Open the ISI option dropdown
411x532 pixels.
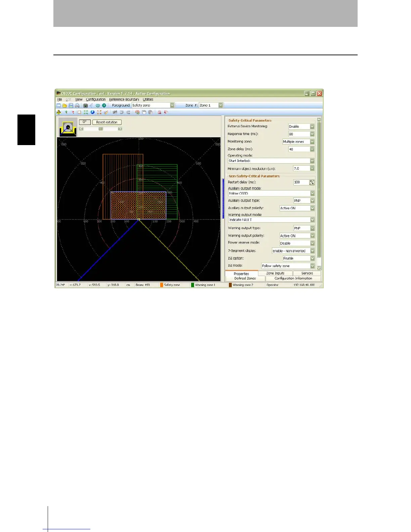(312, 258)
